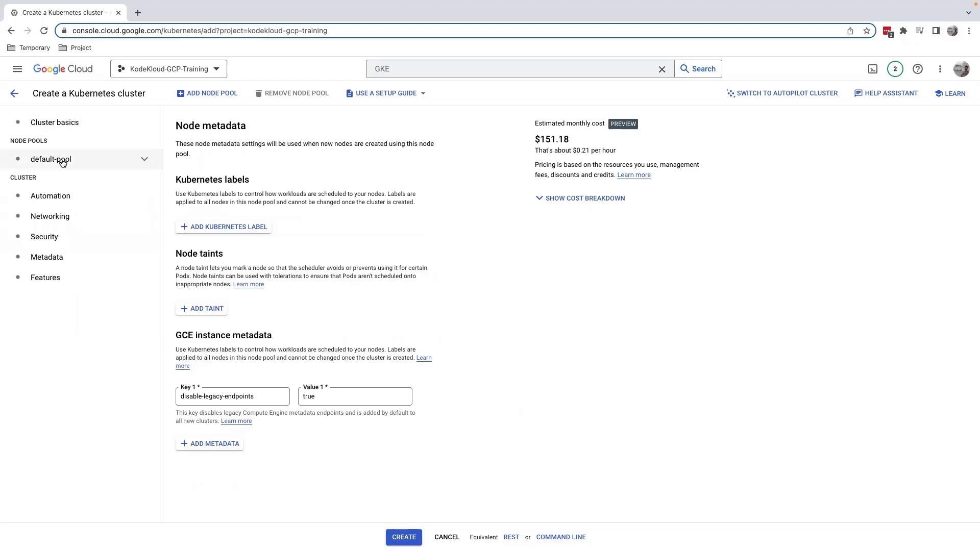
Task: Expand the default-pool chevron
Action: point(144,159)
